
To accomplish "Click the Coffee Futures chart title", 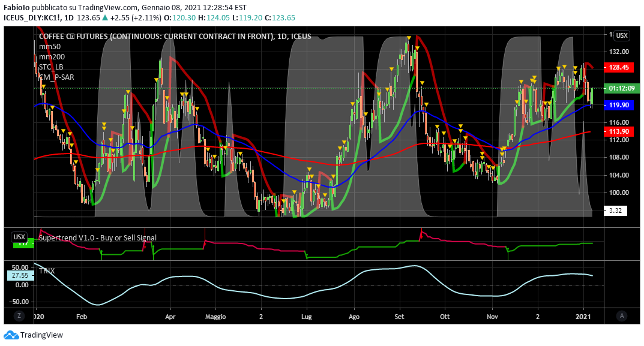I will 175,36.
